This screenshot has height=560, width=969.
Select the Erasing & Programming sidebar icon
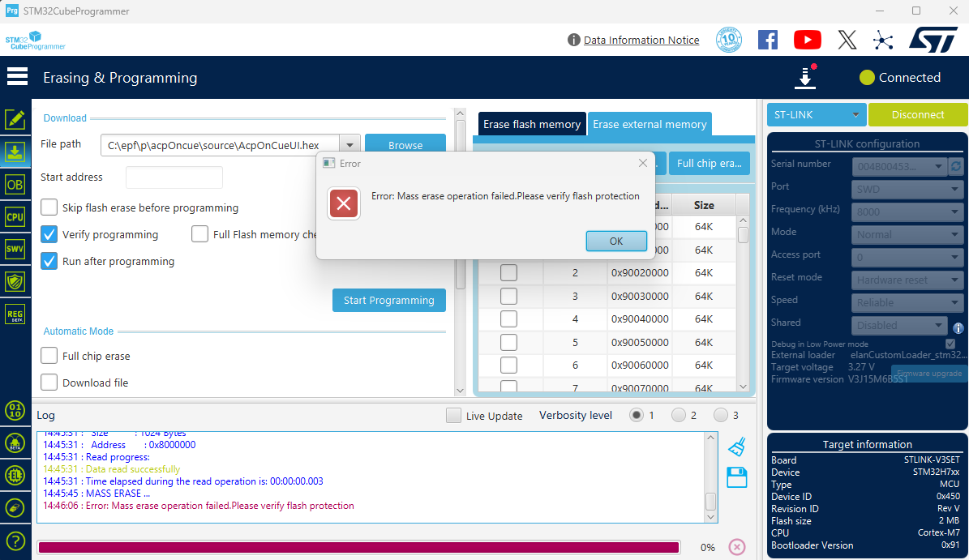point(15,152)
